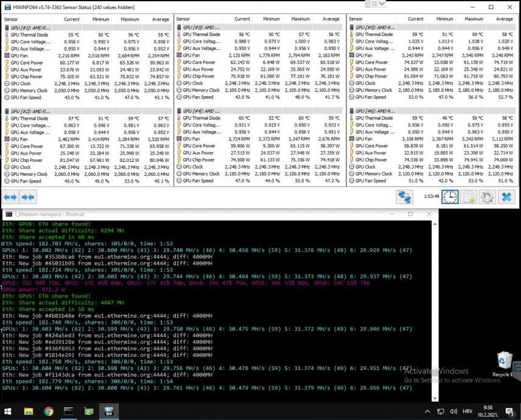Click scroll-up arrow in the miner console
The width and height of the screenshot is (521, 420).
(435, 224)
